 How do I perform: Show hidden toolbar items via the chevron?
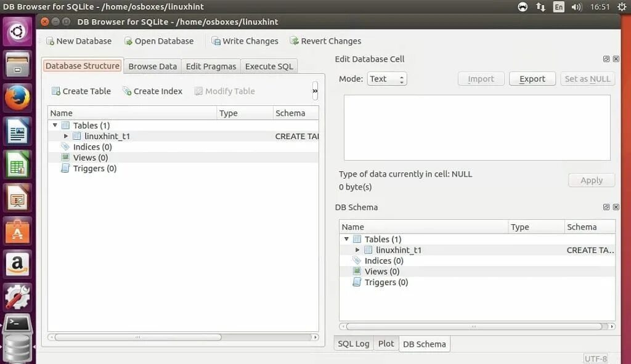tap(315, 91)
